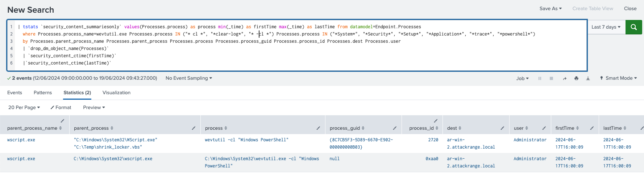The height and width of the screenshot is (187, 644).
Task: Expand the Smart Mode dropdown
Action: click(618, 78)
